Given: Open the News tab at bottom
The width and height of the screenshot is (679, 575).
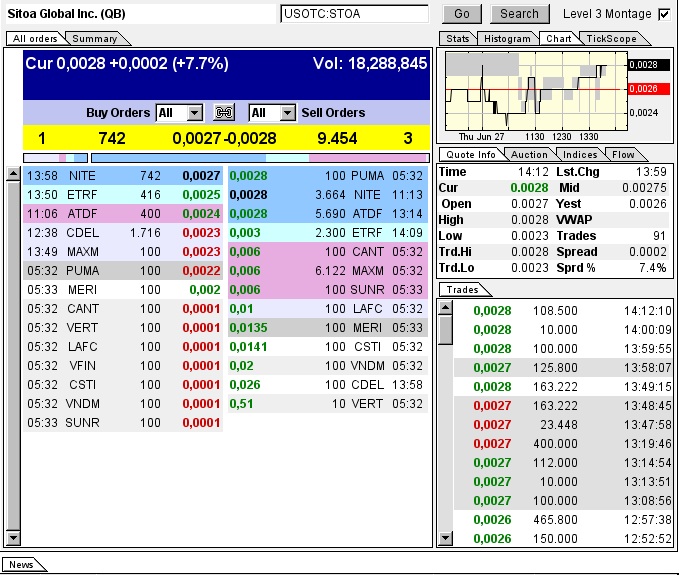Looking at the screenshot, I should 21,565.
